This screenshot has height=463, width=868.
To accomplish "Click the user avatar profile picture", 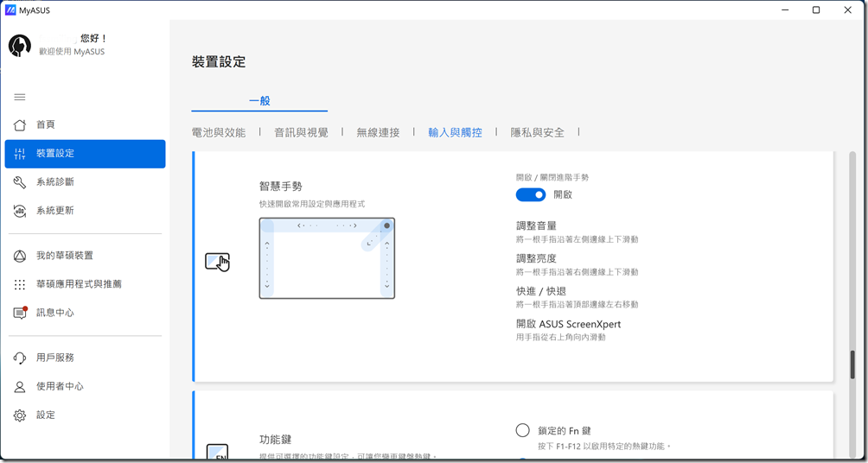I will pyautogui.click(x=20, y=46).
